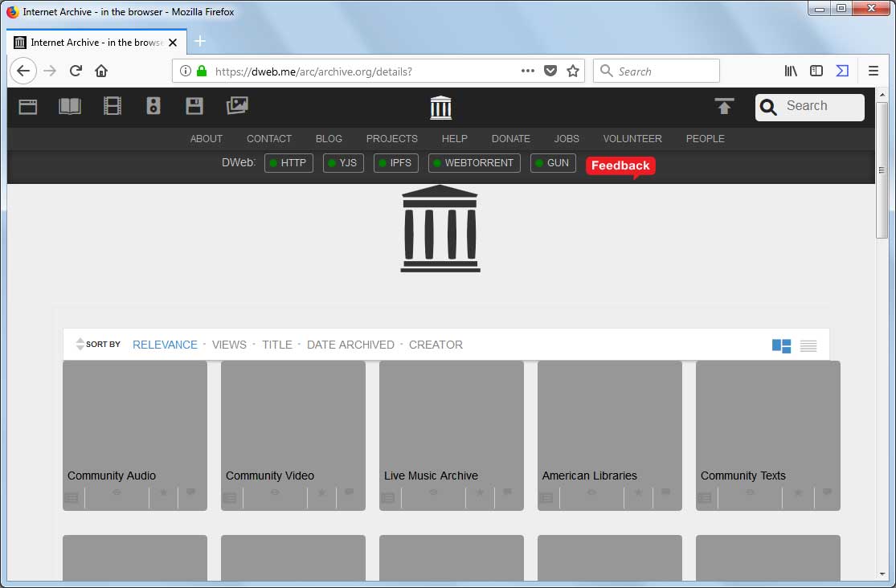Toggle the HTTP DWeb transport
The image size is (896, 588).
point(288,163)
